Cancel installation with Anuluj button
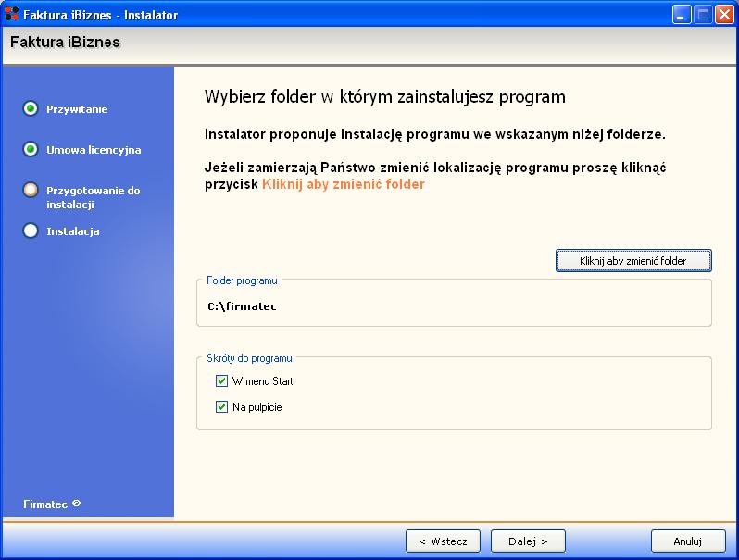This screenshot has height=560, width=739. pyautogui.click(x=688, y=541)
